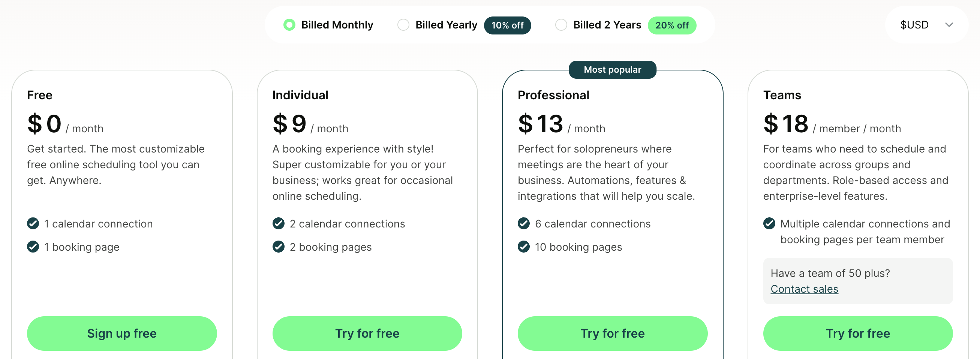Click the 20% off badge

[x=672, y=25]
